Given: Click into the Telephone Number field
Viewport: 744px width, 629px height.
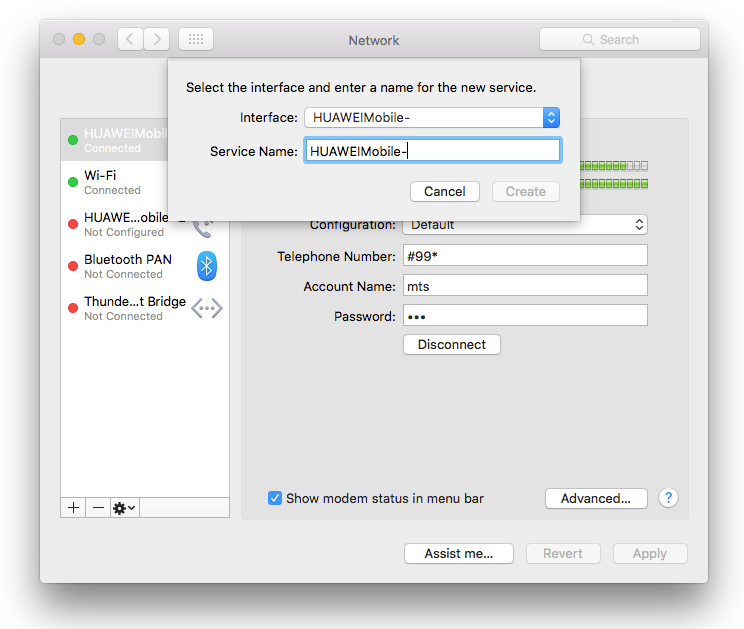Looking at the screenshot, I should click(x=525, y=256).
